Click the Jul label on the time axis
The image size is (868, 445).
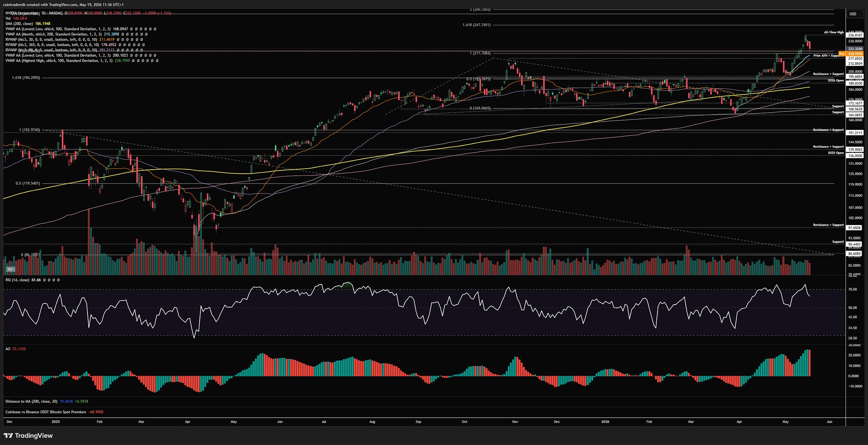[324, 422]
